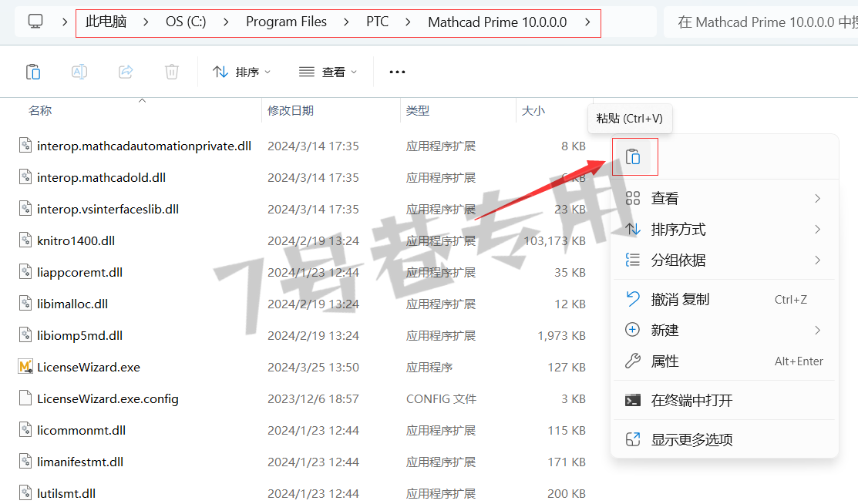Sort by the 大小 column header

[533, 110]
